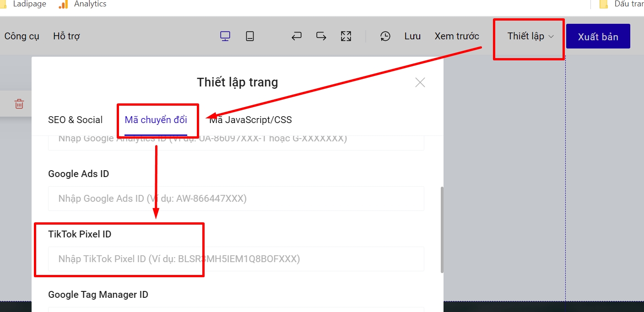Viewport: 644px width, 312px height.
Task: Switch to mobile view icon
Action: [x=249, y=36]
